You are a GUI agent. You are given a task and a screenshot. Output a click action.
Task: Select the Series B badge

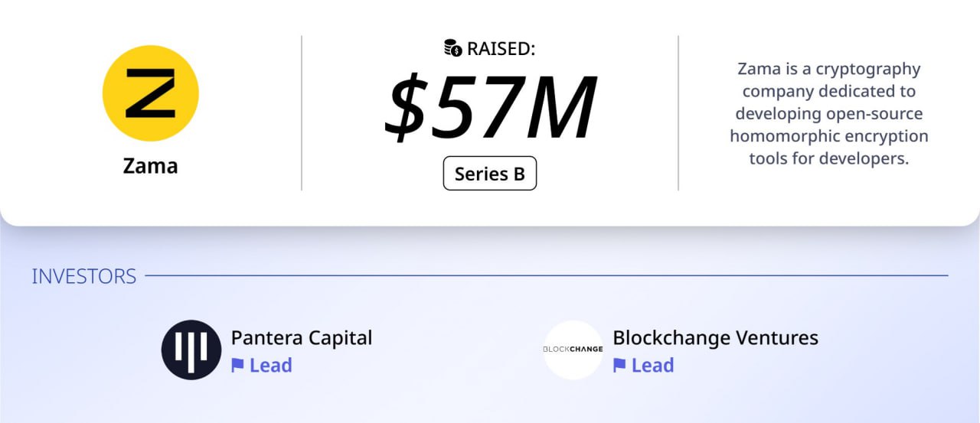490,174
